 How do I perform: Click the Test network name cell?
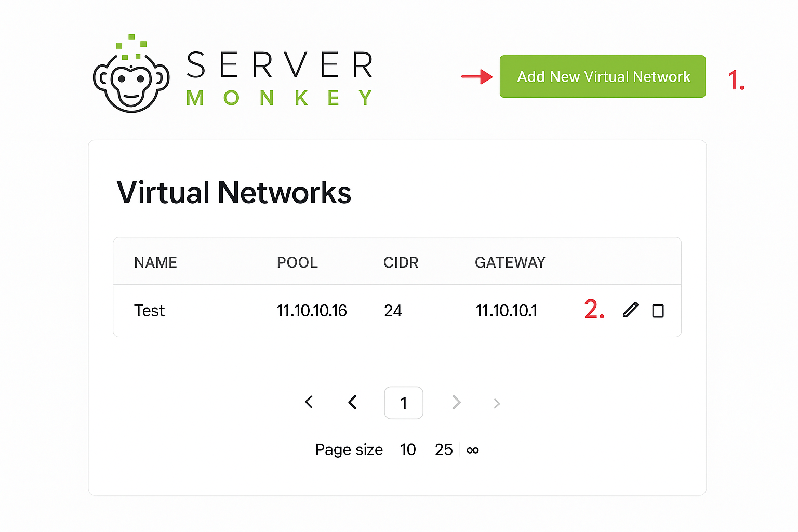(x=149, y=311)
